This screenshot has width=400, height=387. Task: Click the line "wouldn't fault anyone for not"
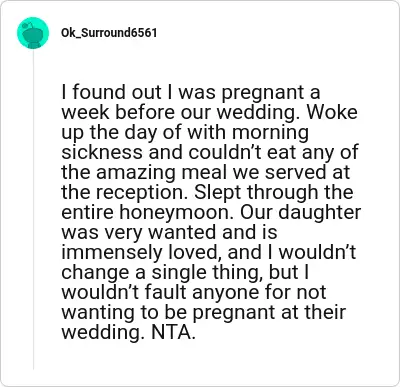(194, 292)
